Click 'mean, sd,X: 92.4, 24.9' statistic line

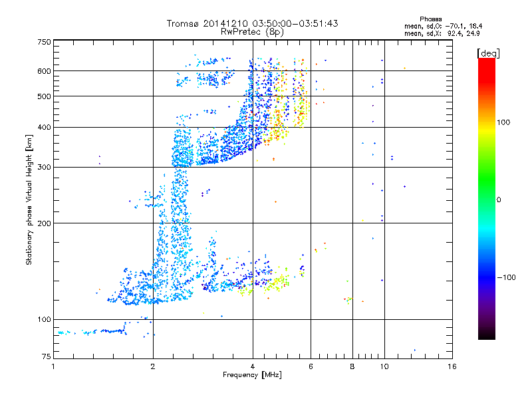tap(442, 33)
